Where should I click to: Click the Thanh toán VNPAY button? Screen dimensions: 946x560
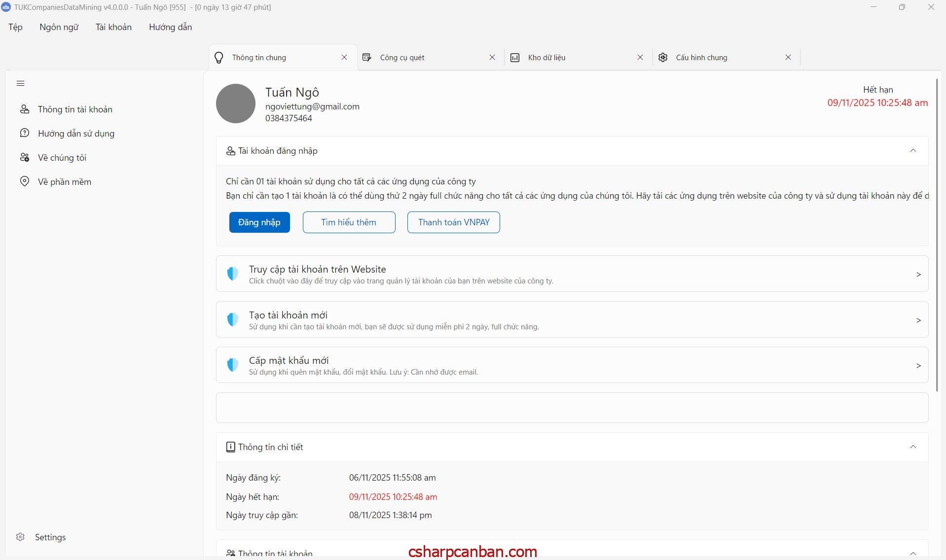click(453, 222)
